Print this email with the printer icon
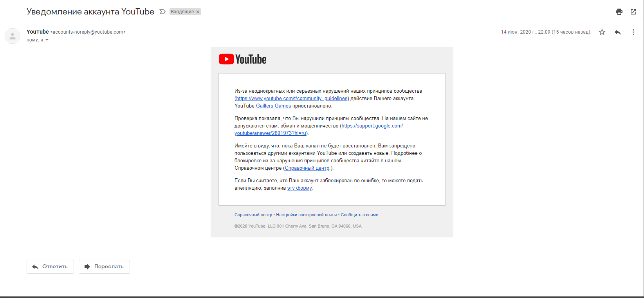The height and width of the screenshot is (298, 644). pyautogui.click(x=619, y=12)
